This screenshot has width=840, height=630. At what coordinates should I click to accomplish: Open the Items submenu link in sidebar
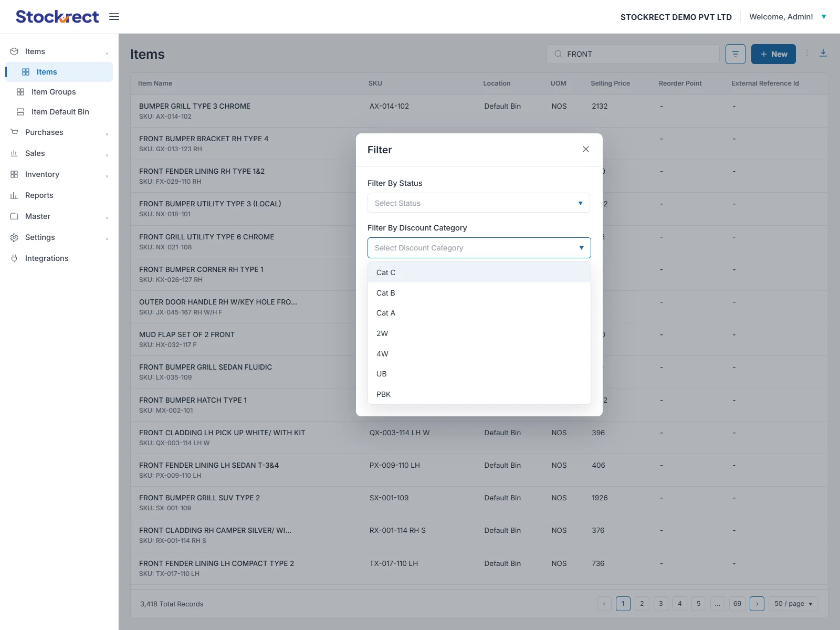point(59,72)
